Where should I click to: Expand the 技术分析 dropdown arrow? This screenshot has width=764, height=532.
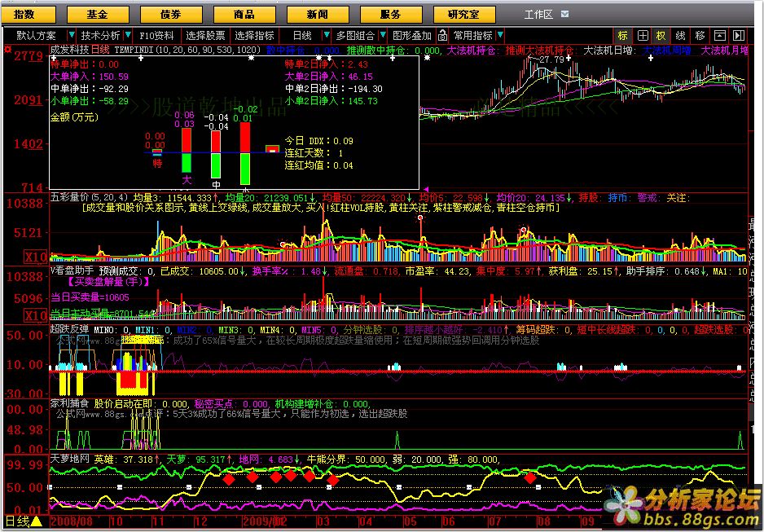pos(128,35)
